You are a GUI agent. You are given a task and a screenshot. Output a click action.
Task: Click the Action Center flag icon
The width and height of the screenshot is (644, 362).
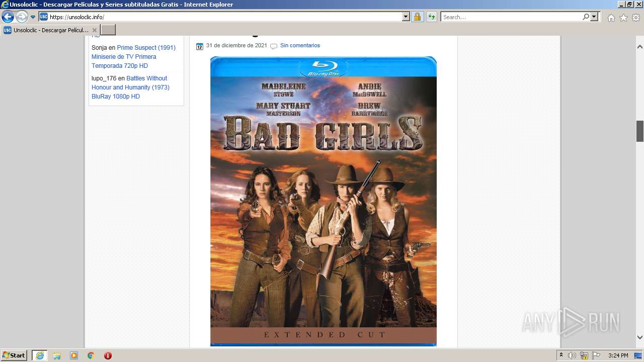596,355
